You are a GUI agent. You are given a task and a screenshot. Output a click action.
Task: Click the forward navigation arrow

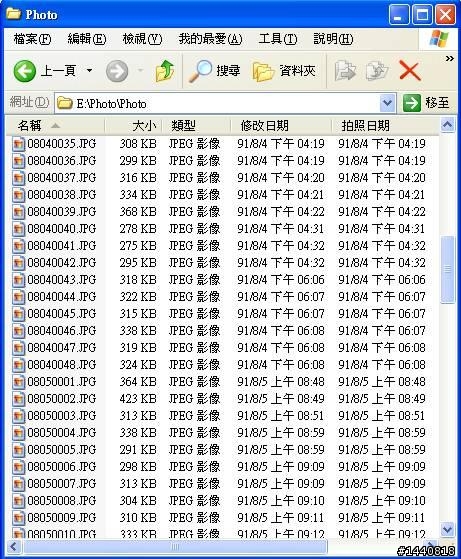pos(117,71)
